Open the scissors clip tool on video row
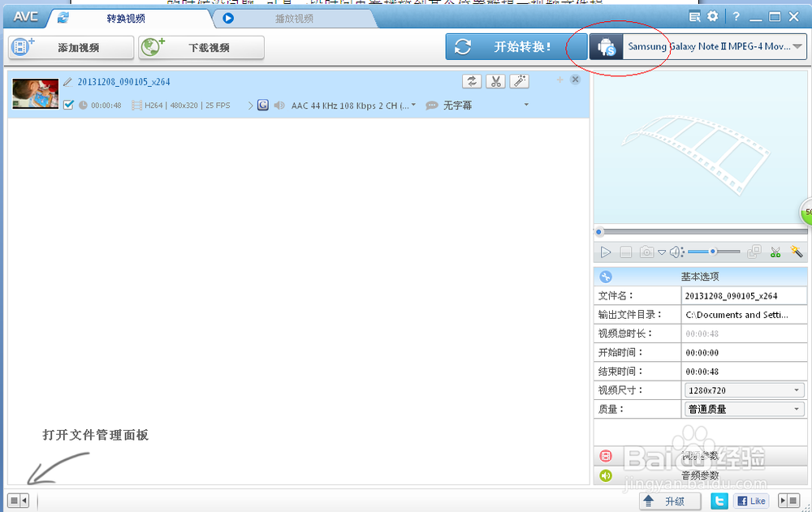812x512 pixels. [495, 81]
